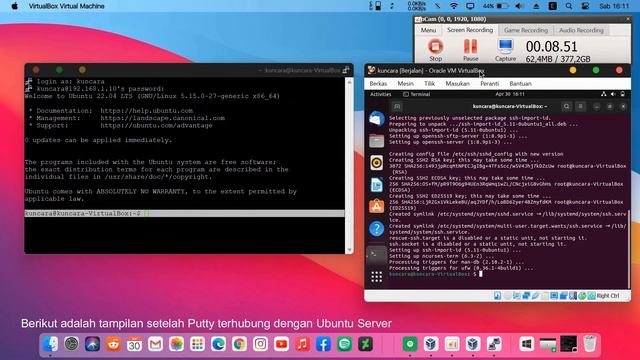Open Gmail from macOS dock
This screenshot has width=640, height=360.
[156, 344]
